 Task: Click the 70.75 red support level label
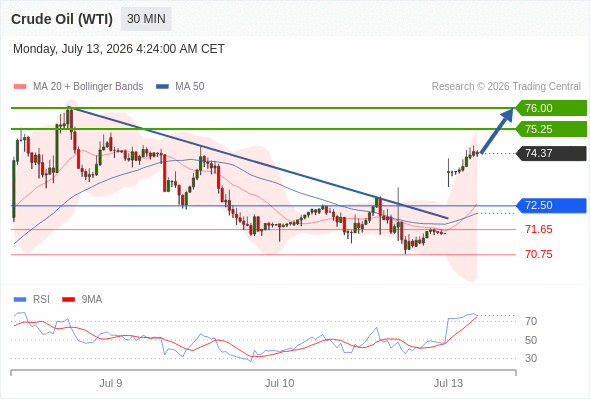click(x=539, y=254)
